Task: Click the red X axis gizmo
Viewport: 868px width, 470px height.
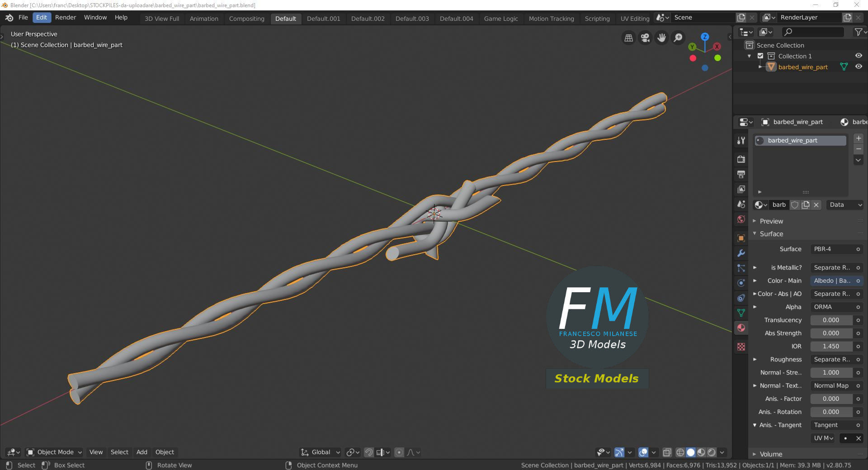Action: pyautogui.click(x=717, y=47)
